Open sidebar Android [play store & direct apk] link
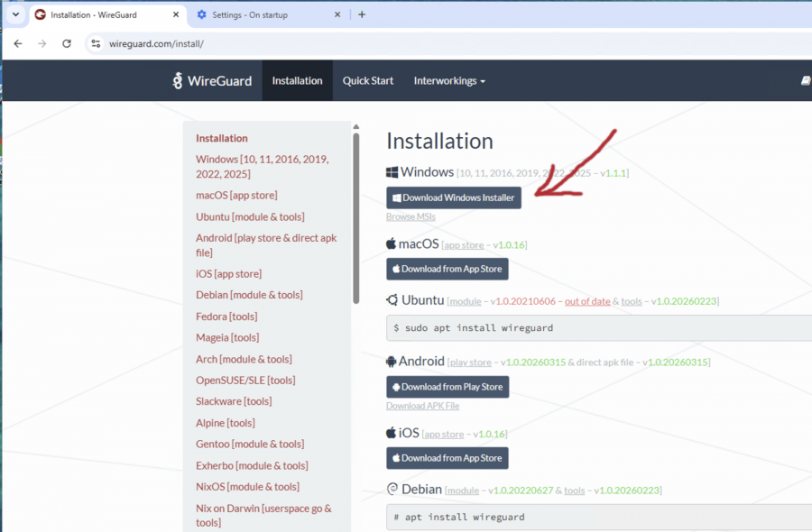This screenshot has height=532, width=812. click(x=266, y=245)
